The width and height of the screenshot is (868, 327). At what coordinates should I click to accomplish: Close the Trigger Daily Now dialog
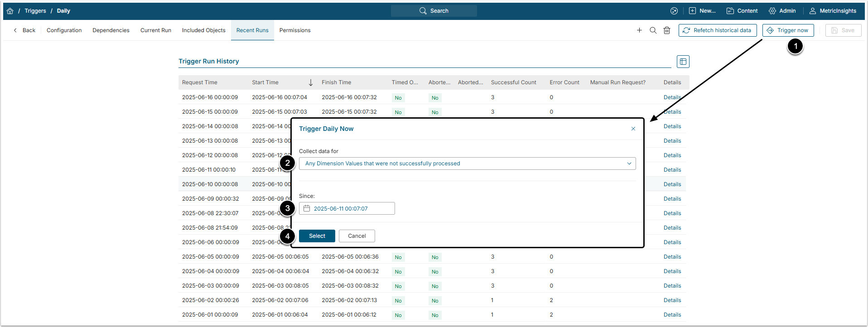[633, 129]
